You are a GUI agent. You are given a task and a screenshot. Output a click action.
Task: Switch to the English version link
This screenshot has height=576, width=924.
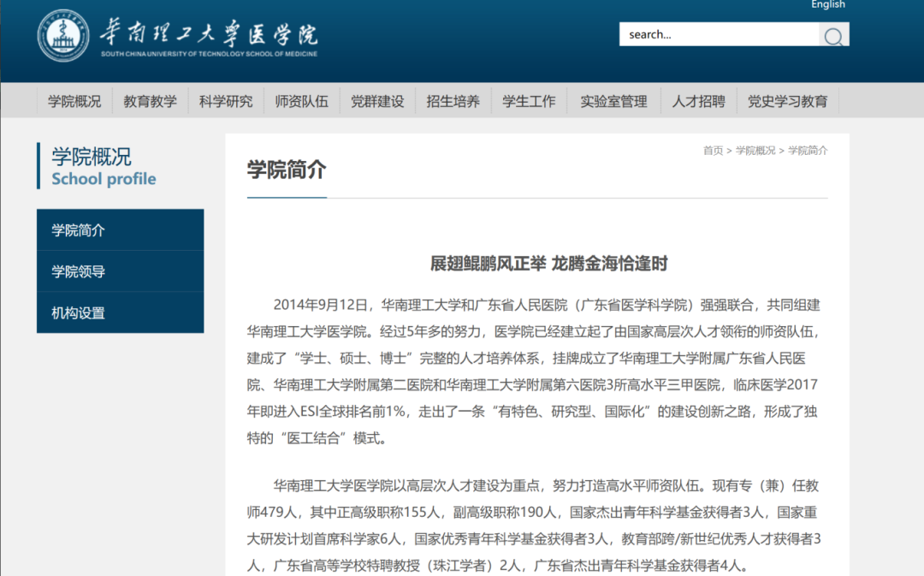click(828, 5)
